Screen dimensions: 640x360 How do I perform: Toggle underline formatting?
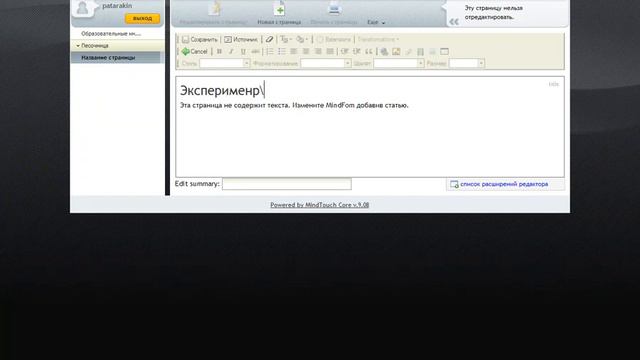point(243,51)
